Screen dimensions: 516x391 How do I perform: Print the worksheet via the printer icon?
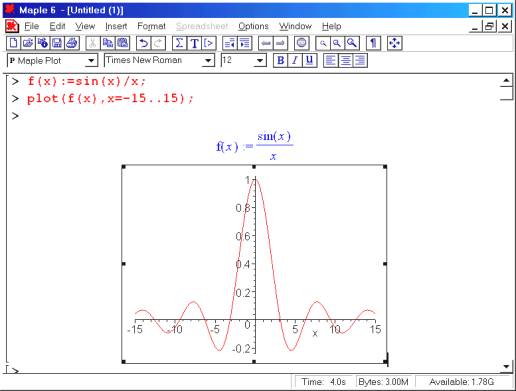tap(72, 43)
